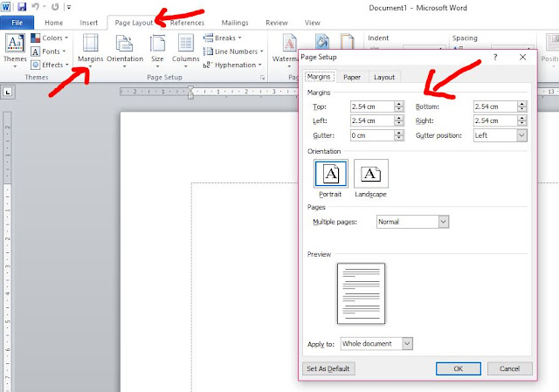Open the Margins ribbon button

(90, 50)
